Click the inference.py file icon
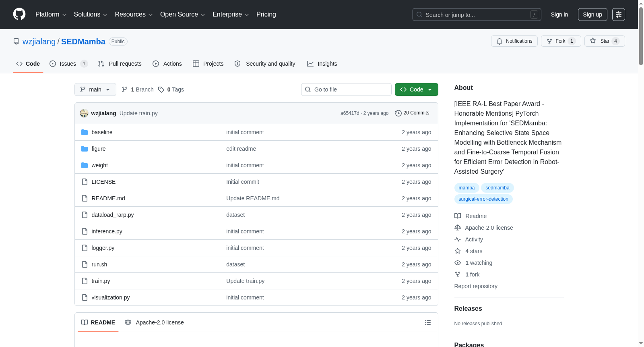Image resolution: width=644 pixels, height=347 pixels. pos(85,231)
